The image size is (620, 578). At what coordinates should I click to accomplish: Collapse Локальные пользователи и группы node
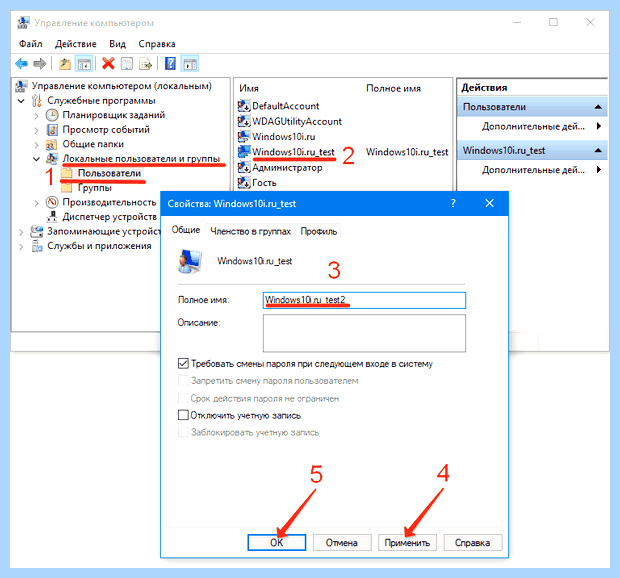pyautogui.click(x=36, y=159)
